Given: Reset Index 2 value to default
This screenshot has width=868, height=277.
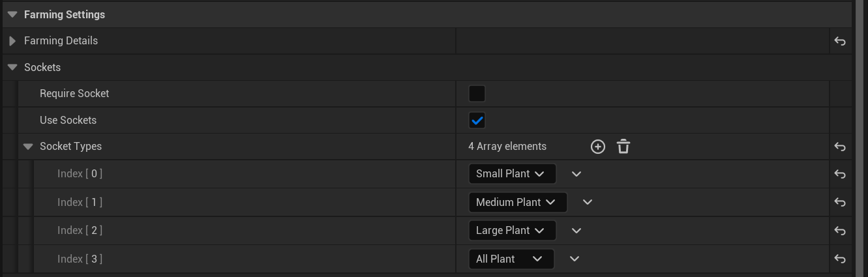Looking at the screenshot, I should point(840,231).
